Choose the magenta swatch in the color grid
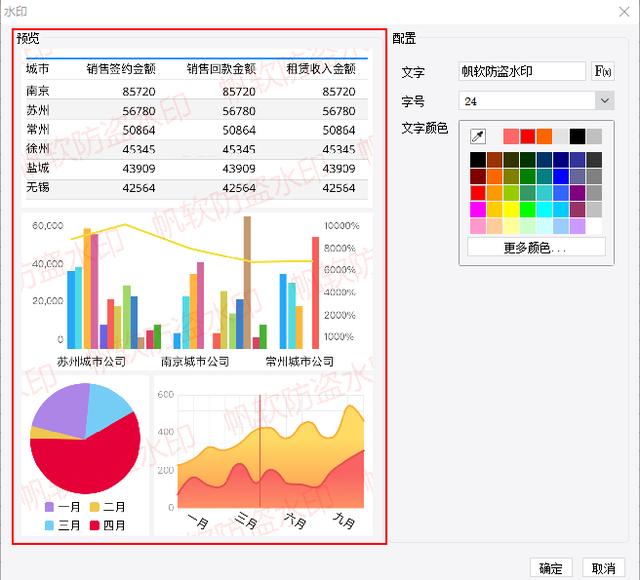This screenshot has height=580, width=640. pyautogui.click(x=478, y=209)
